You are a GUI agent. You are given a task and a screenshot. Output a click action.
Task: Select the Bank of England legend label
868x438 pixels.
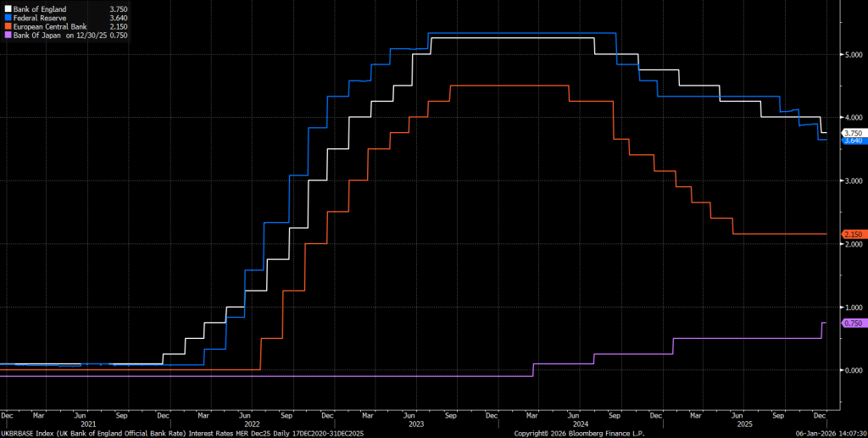(x=40, y=8)
